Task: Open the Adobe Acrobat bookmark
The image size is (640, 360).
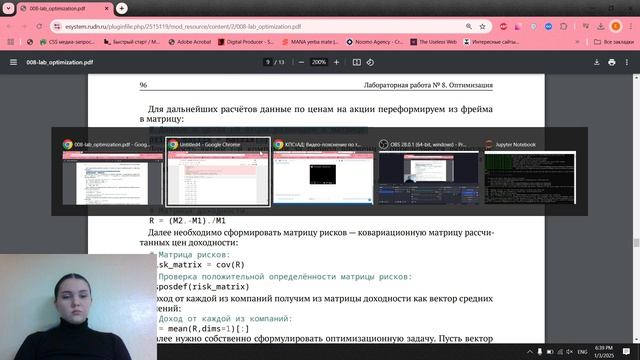Action: 190,42
